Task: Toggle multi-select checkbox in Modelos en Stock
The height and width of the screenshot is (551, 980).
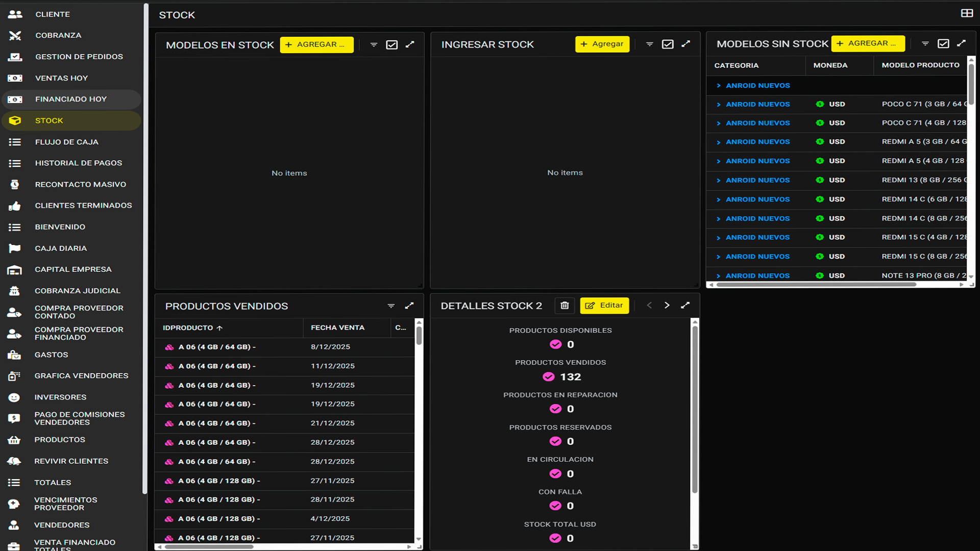Action: coord(391,45)
